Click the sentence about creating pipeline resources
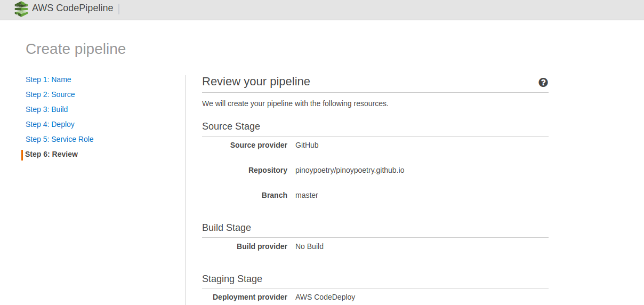The height and width of the screenshot is (305, 644). coord(295,103)
